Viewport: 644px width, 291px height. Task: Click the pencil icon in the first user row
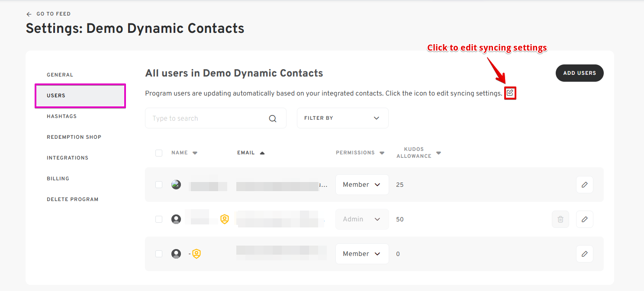(584, 185)
